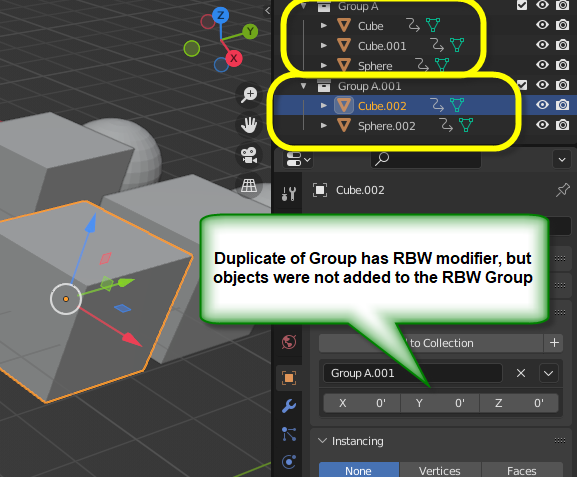Click the zoom view magnifier icon

249,95
